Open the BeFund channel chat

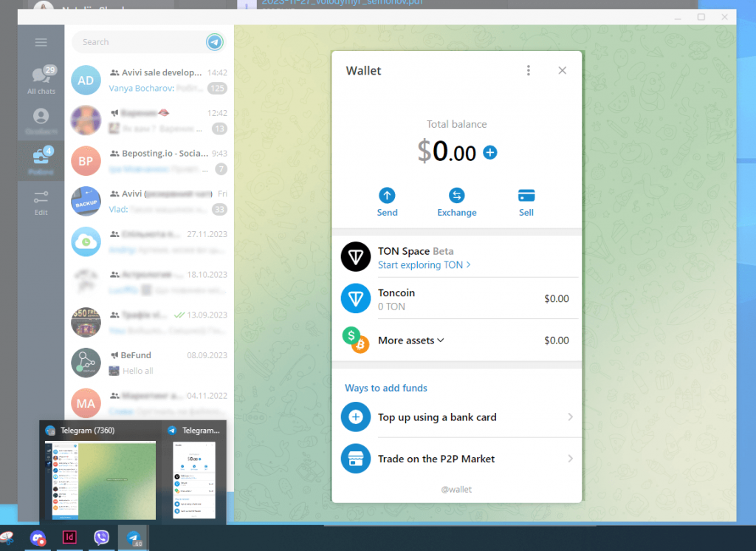coord(149,363)
